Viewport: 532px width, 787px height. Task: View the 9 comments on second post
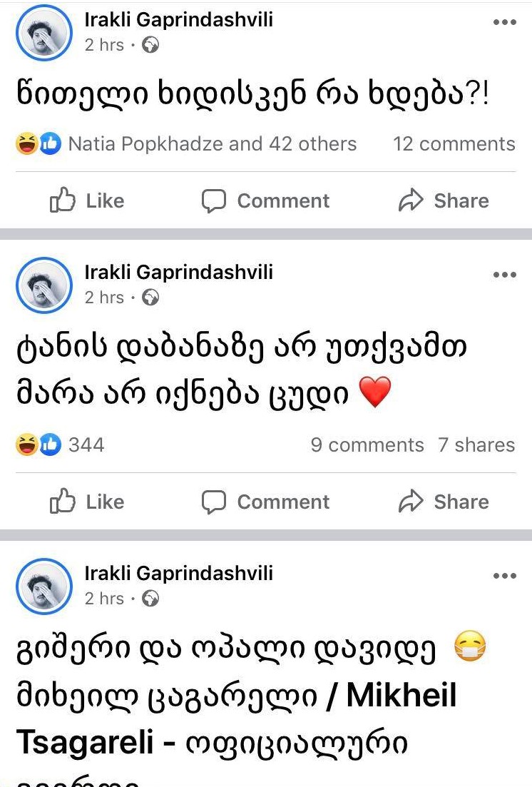367,445
